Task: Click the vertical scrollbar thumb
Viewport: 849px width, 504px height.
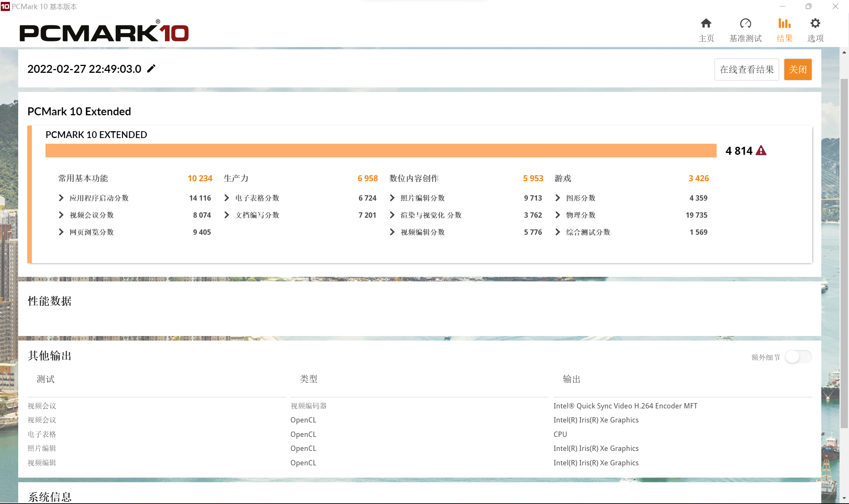Action: click(x=844, y=253)
